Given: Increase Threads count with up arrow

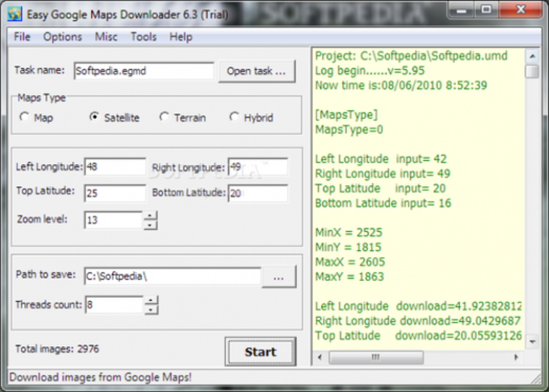Looking at the screenshot, I should tap(150, 300).
